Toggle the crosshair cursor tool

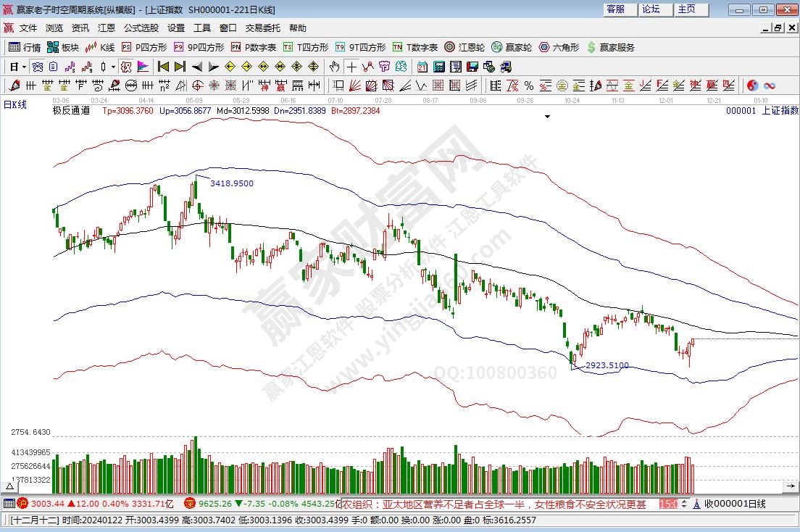pyautogui.click(x=351, y=67)
